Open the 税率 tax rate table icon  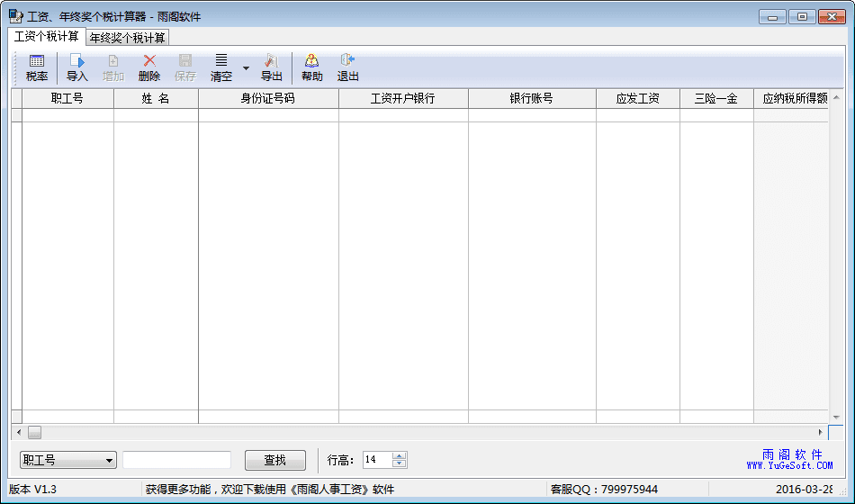37,67
